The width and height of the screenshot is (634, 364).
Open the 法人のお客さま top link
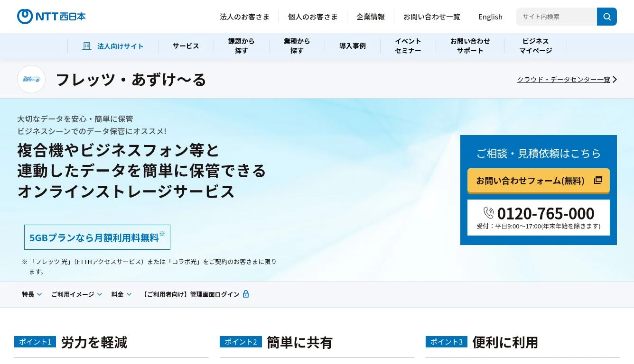pos(244,17)
